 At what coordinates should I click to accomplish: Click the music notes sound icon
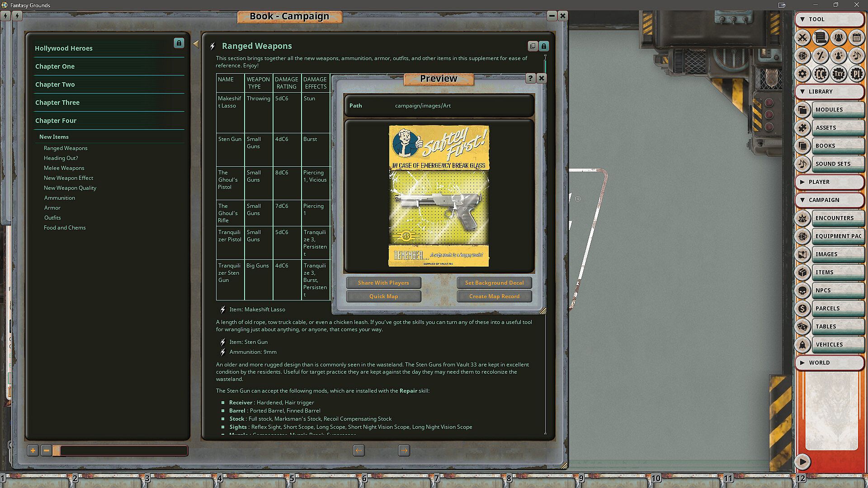coord(856,56)
